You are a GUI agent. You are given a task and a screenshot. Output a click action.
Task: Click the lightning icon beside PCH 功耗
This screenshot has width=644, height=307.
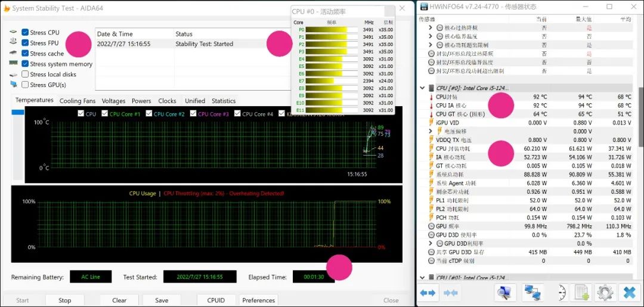coord(431,218)
